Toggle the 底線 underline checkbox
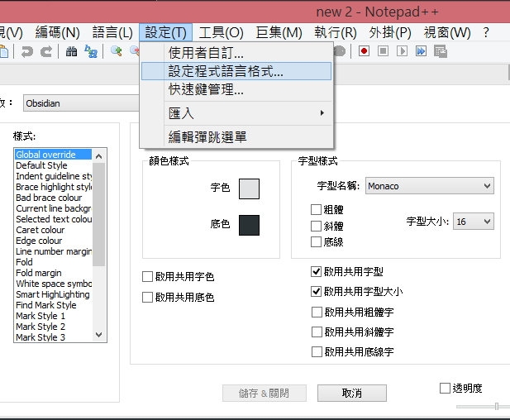Viewport: 510px width, 420px height. click(x=316, y=241)
